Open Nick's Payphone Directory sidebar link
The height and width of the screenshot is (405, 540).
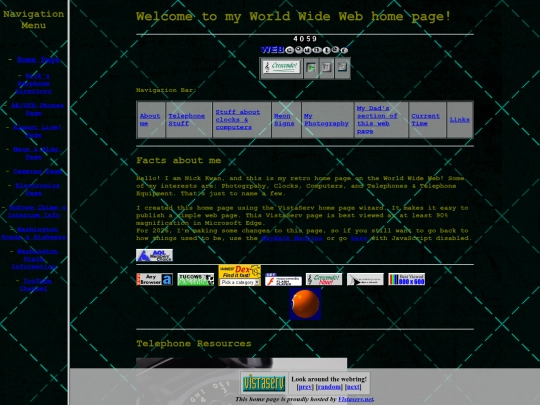(34, 83)
